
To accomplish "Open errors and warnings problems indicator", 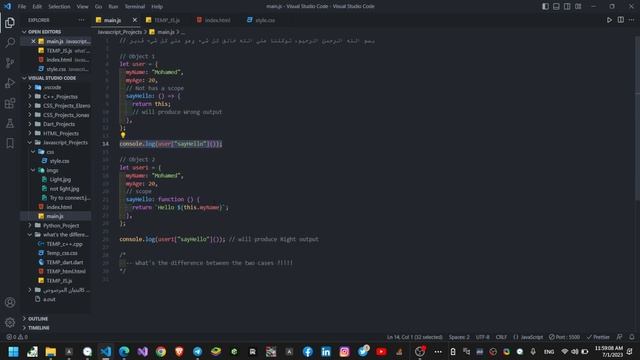I will pos(17,337).
